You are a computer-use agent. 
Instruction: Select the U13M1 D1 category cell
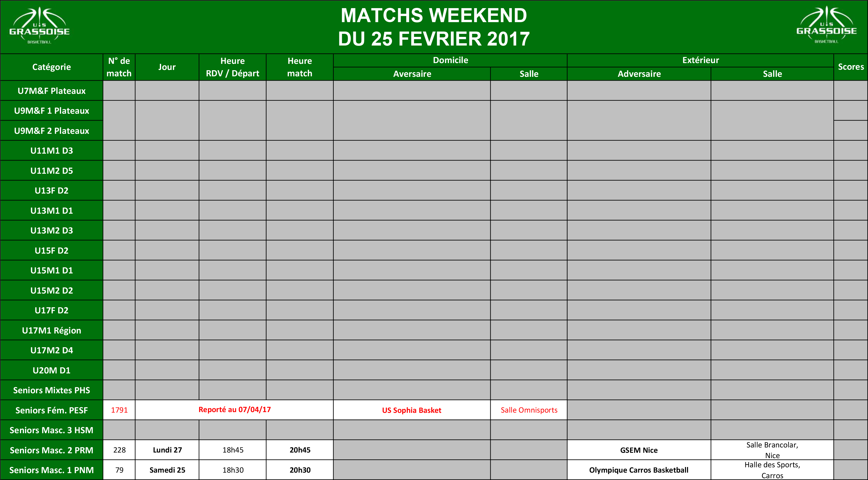tap(52, 211)
